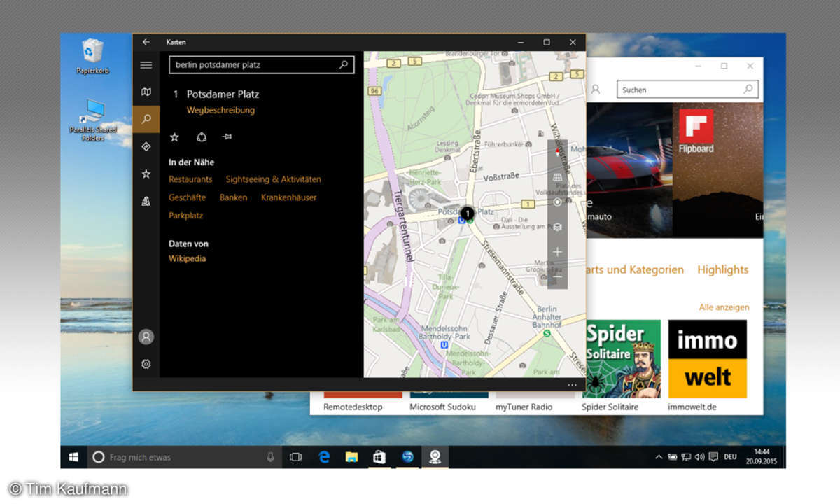Show hidden tray icons chevron

tap(658, 457)
